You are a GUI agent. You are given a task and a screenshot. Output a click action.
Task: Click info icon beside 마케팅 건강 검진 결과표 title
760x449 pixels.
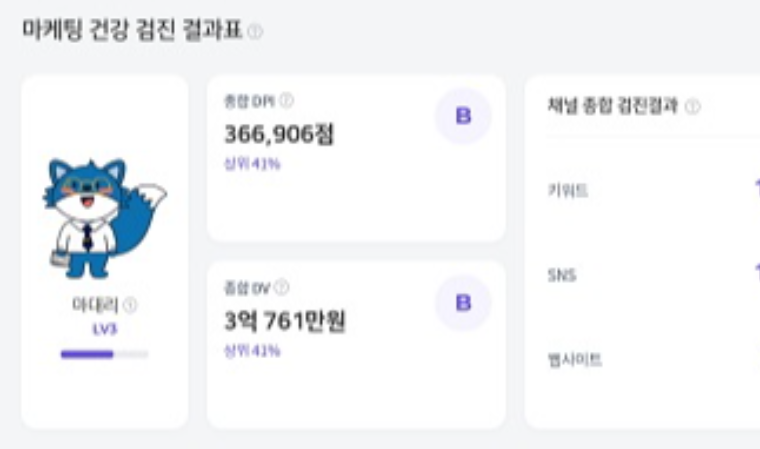coord(255,32)
